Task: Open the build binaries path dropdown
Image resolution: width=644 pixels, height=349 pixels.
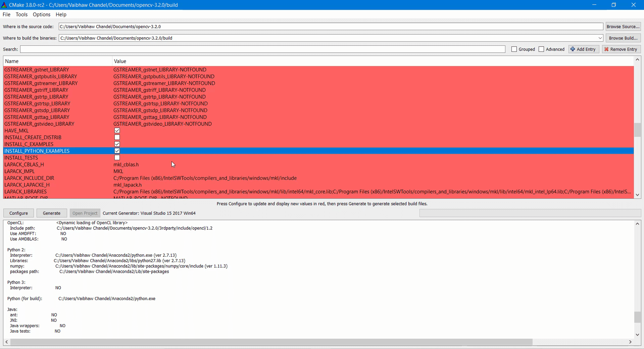Action: [x=600, y=38]
